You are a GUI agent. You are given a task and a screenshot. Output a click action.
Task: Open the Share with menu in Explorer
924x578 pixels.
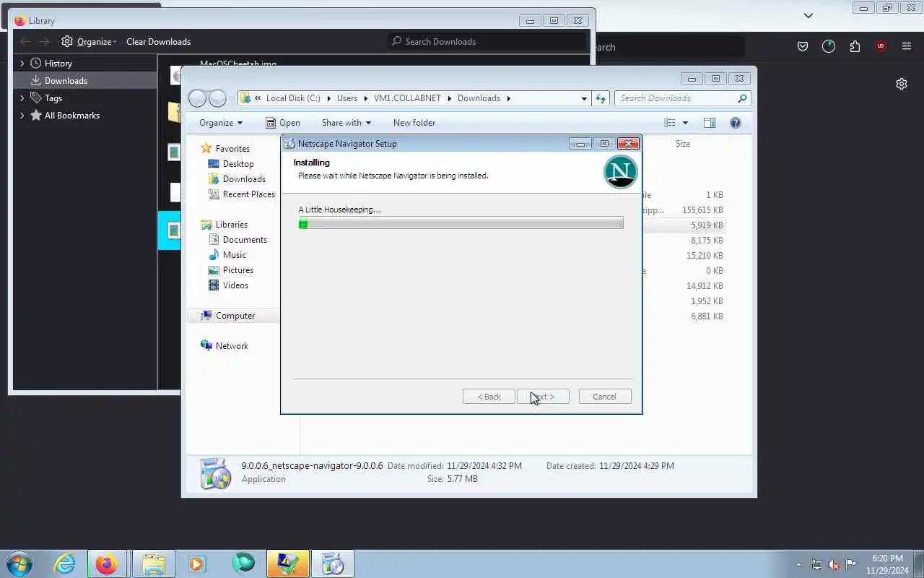346,123
